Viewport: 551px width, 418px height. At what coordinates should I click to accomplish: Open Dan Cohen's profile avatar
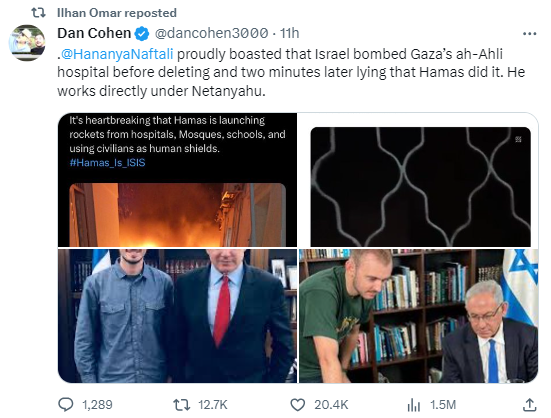(x=27, y=43)
